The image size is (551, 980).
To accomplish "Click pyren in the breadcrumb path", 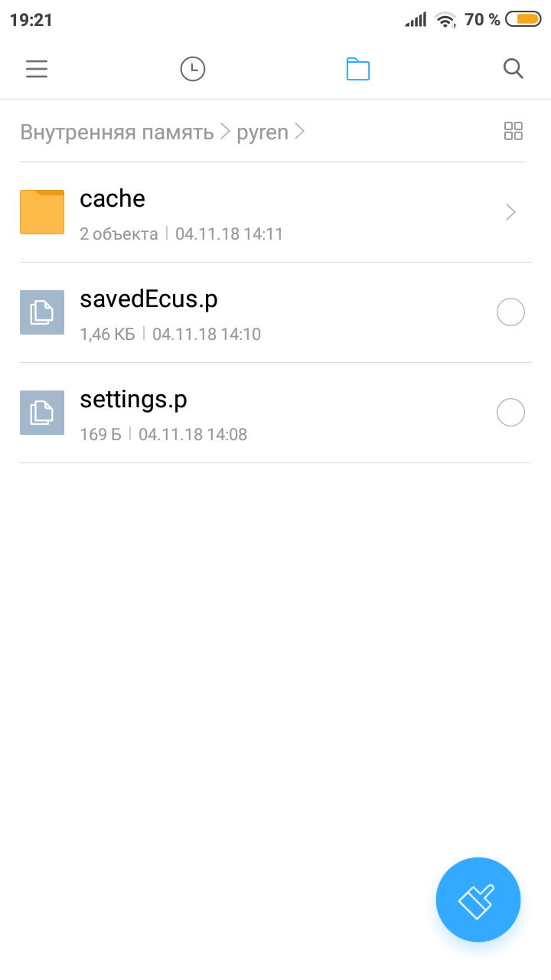I will pyautogui.click(x=262, y=132).
